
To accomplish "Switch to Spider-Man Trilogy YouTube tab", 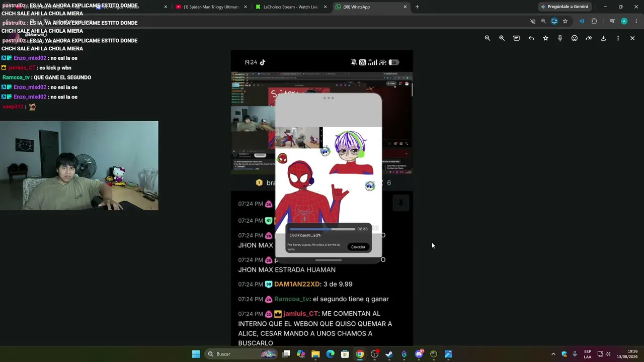I will click(212, 7).
